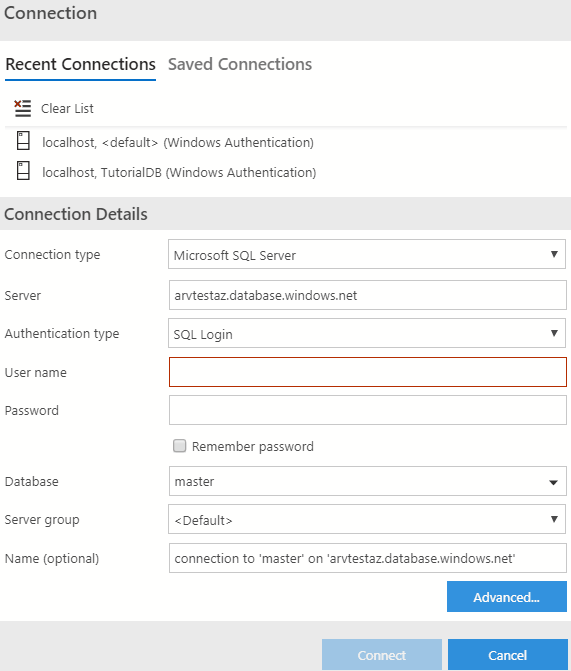Click the Clear List icon
Viewport: 571px width, 671px height.
click(23, 108)
